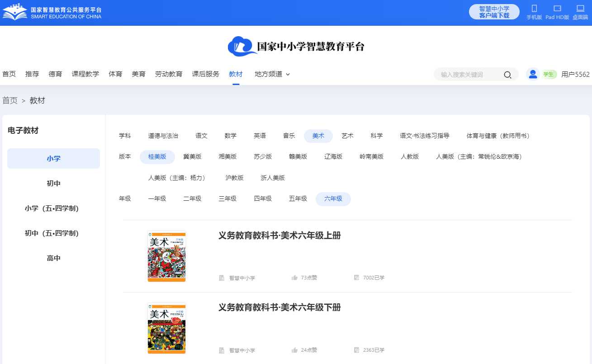The image size is (592, 364).
Task: Click the study-count icon beside 7002已学
Action: point(356,278)
